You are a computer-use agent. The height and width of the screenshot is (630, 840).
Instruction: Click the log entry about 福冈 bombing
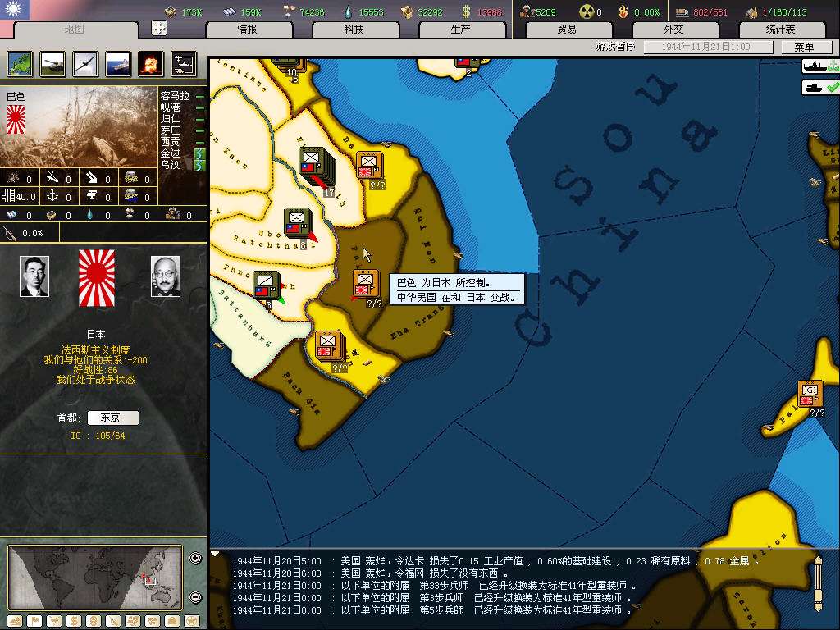coord(370,573)
